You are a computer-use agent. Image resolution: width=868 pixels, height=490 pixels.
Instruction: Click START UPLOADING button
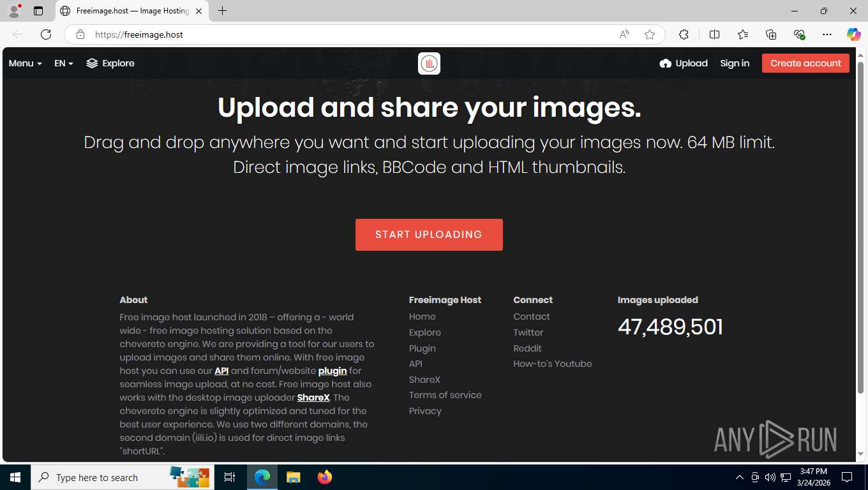click(x=429, y=235)
